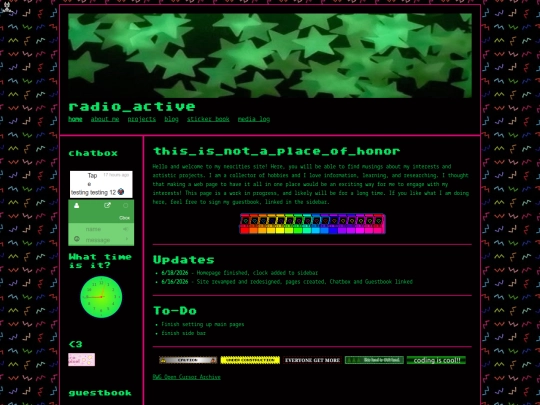The image size is (540, 405).
Task: Click the 6/16/2026 update entry
Action: click(287, 282)
